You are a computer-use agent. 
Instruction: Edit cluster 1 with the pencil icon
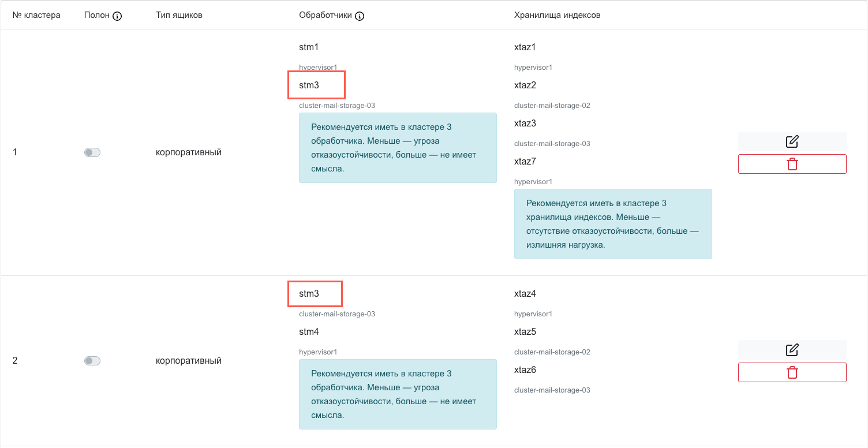[x=792, y=141]
